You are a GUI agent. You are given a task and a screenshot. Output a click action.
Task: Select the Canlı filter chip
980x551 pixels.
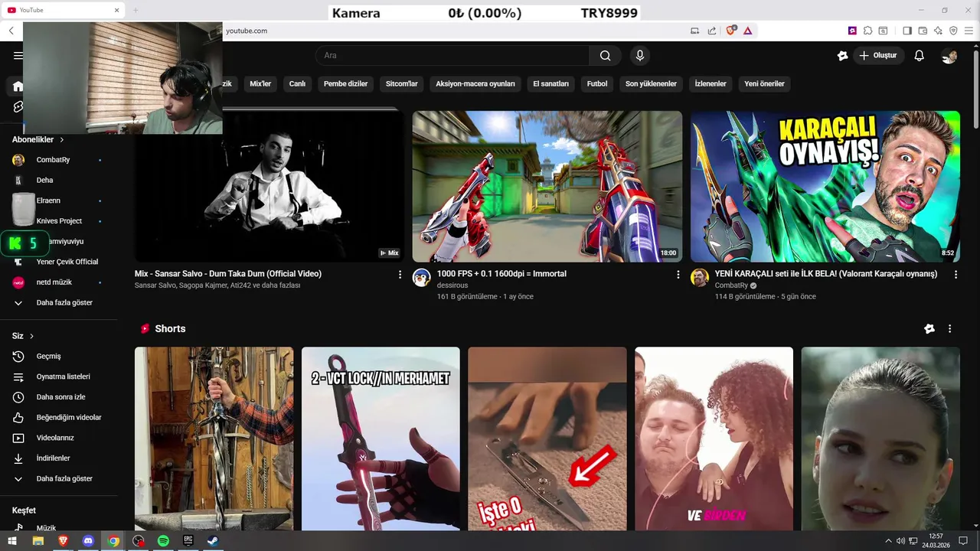[x=297, y=83]
